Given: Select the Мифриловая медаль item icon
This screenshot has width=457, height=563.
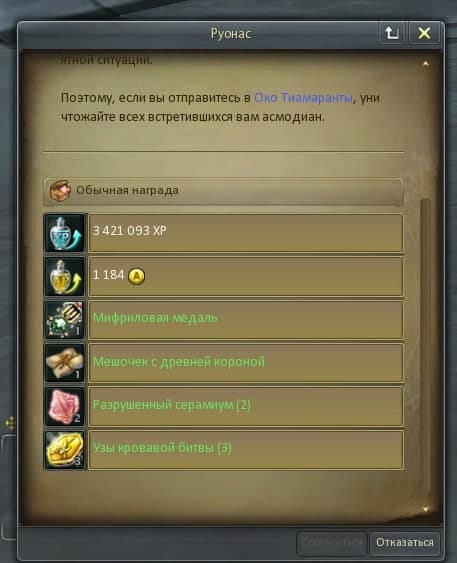Looking at the screenshot, I should point(65,320).
